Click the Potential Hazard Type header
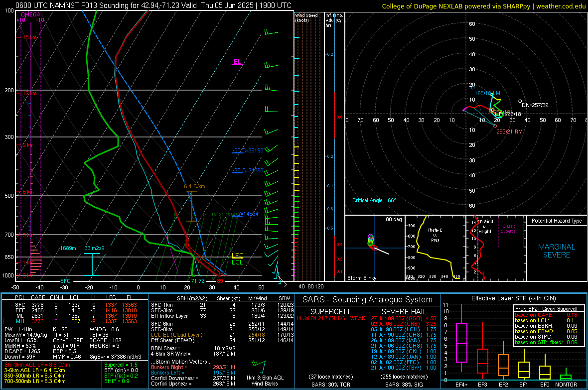 pyautogui.click(x=557, y=221)
